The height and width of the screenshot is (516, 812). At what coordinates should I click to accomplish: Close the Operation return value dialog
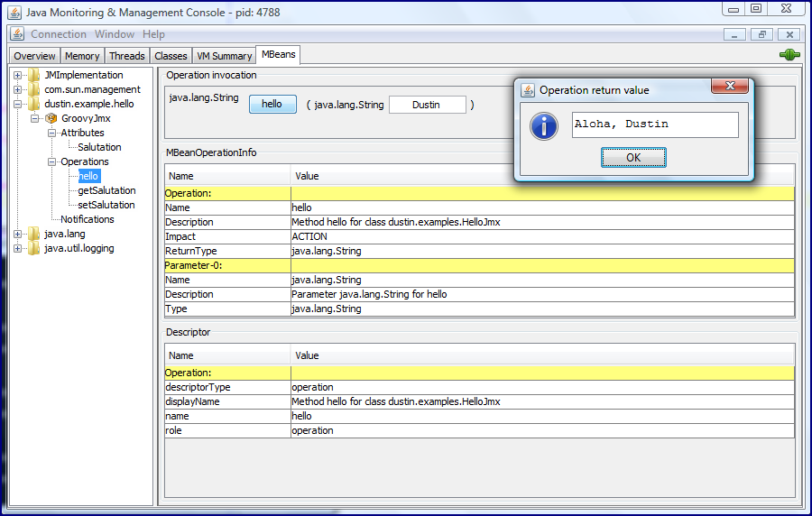[x=730, y=86]
